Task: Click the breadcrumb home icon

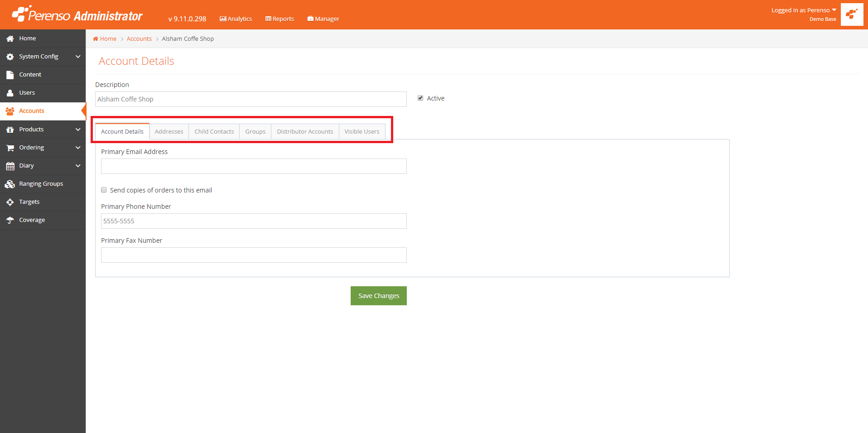Action: coord(96,39)
